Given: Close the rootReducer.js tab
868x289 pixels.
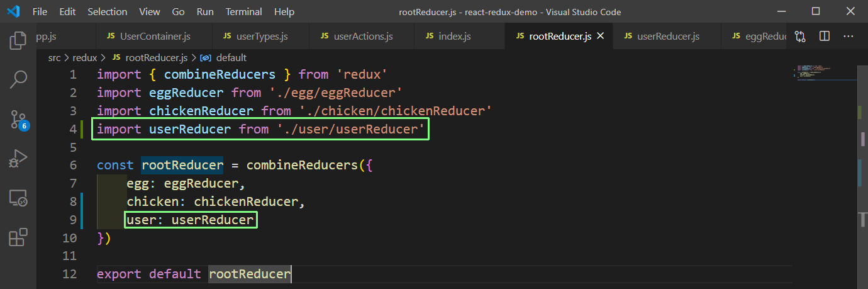Looking at the screenshot, I should click(600, 37).
